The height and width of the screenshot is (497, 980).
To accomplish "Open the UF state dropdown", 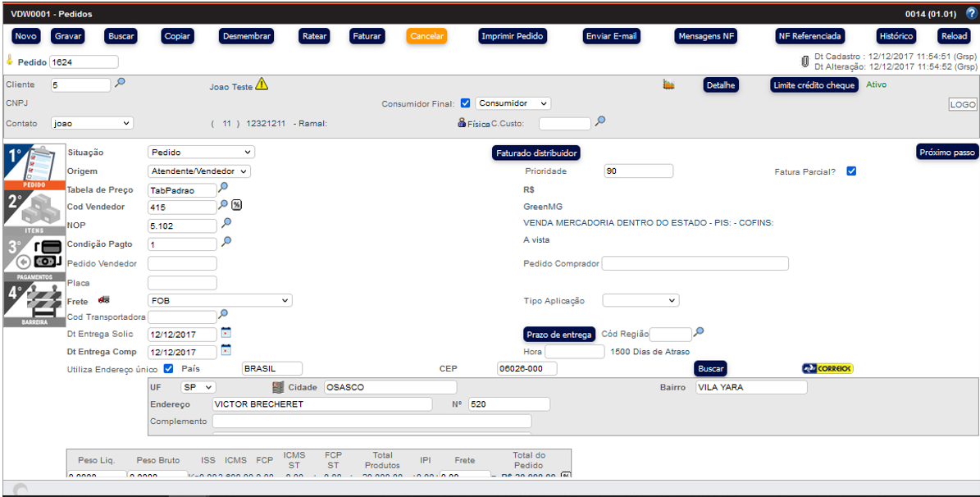I will pos(198,387).
